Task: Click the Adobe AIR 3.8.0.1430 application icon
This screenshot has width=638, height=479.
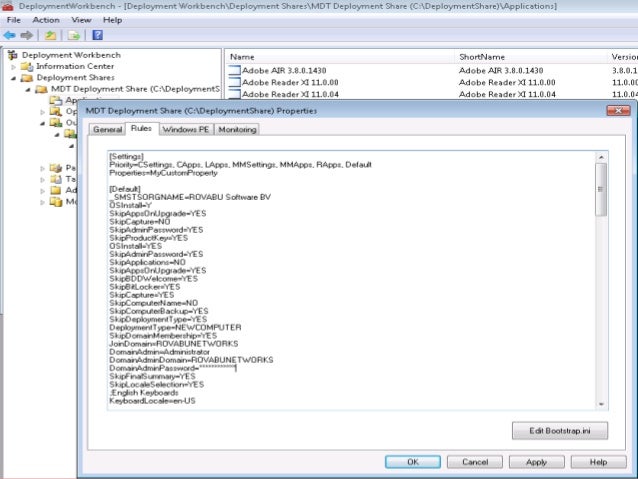Action: [x=234, y=70]
